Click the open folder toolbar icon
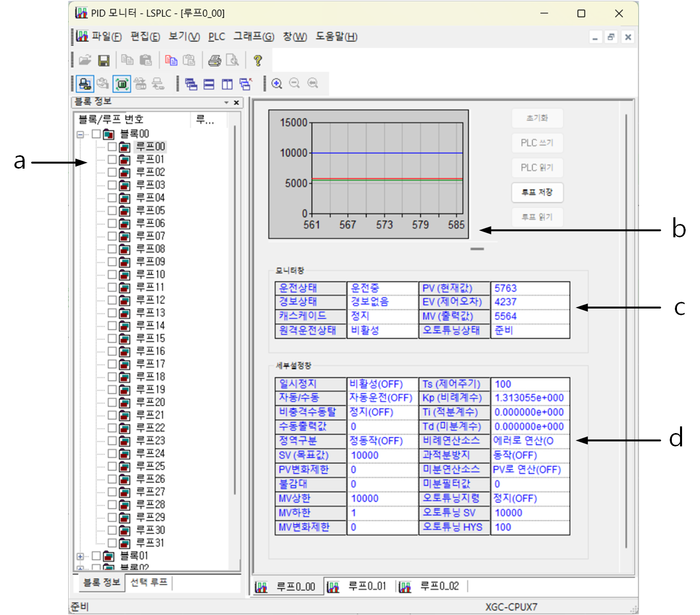 click(85, 60)
